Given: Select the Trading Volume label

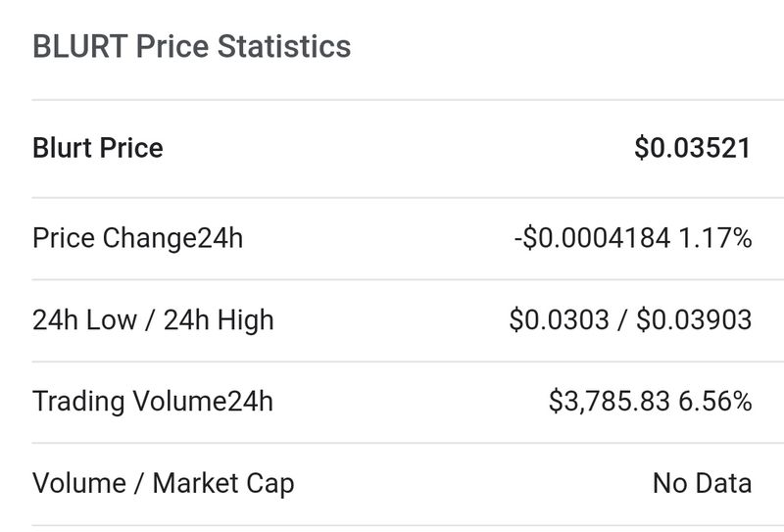Looking at the screenshot, I should point(128,402).
